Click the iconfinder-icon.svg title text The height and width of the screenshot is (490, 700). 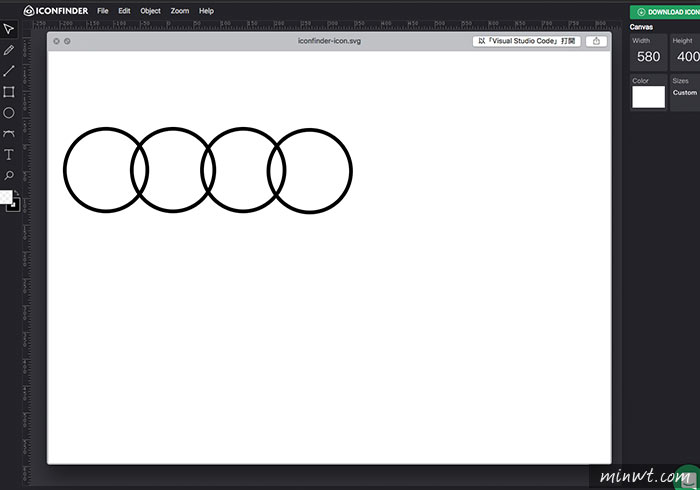(x=329, y=41)
